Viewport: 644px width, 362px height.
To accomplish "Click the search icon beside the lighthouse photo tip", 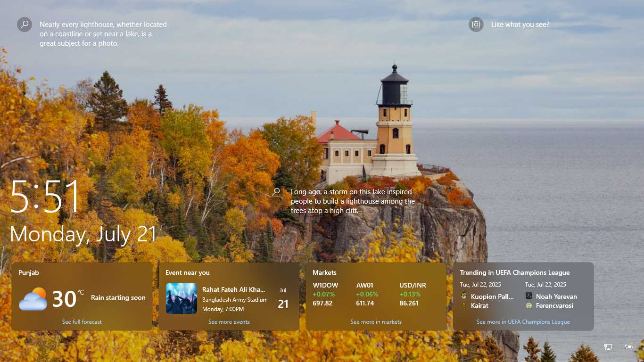I will [x=25, y=25].
